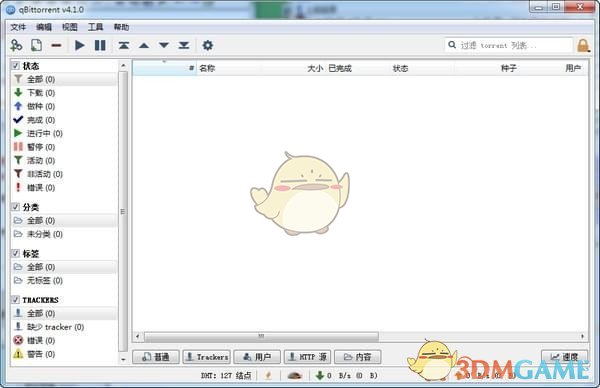
Task: Select the 活动 (0) status filter
Action: point(64,160)
